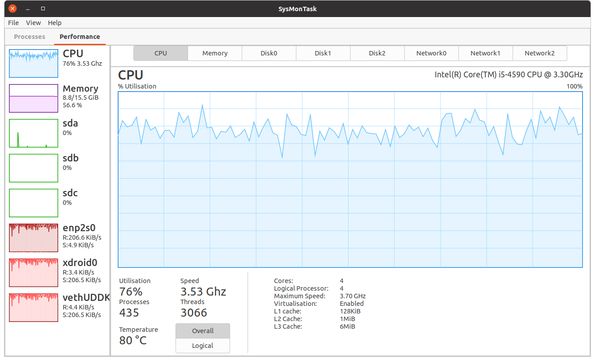Select the sda disk sidebar graph

(34, 133)
